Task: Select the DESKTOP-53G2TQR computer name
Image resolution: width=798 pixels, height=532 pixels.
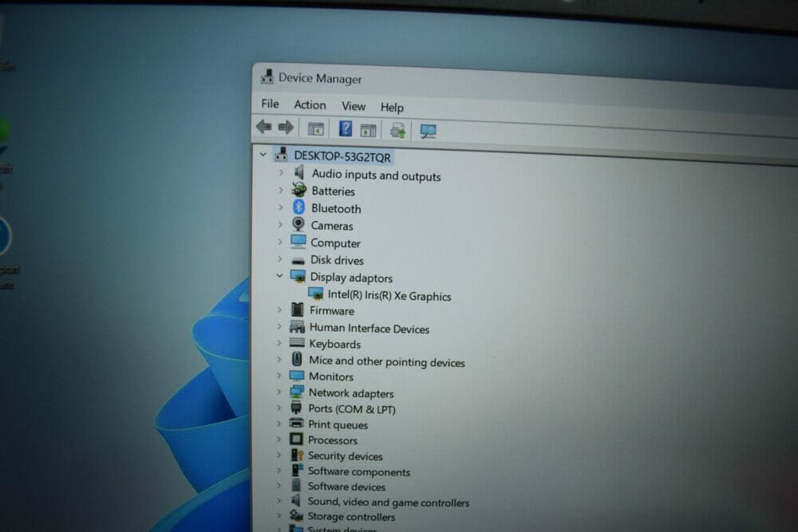Action: (x=342, y=156)
